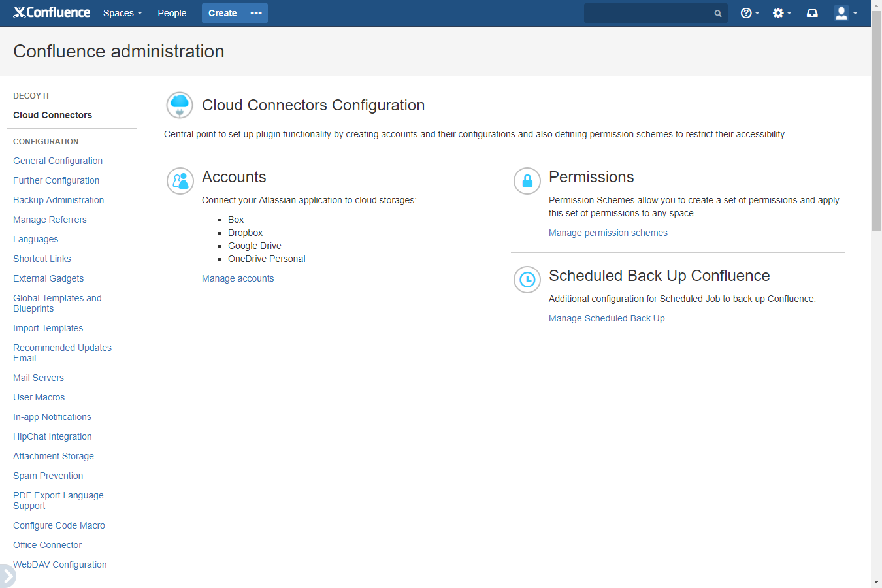Click the scrollbar up arrow
This screenshot has width=882, height=588.
click(876, 5)
